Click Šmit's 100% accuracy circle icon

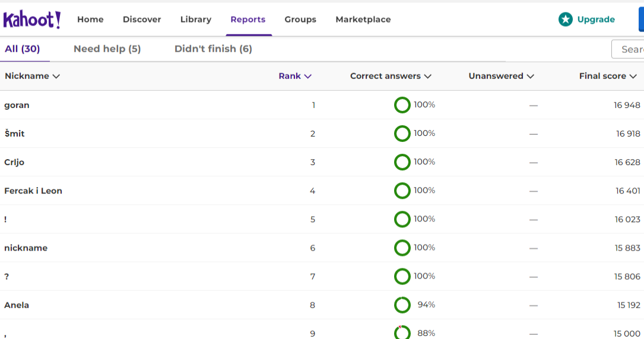click(x=402, y=134)
